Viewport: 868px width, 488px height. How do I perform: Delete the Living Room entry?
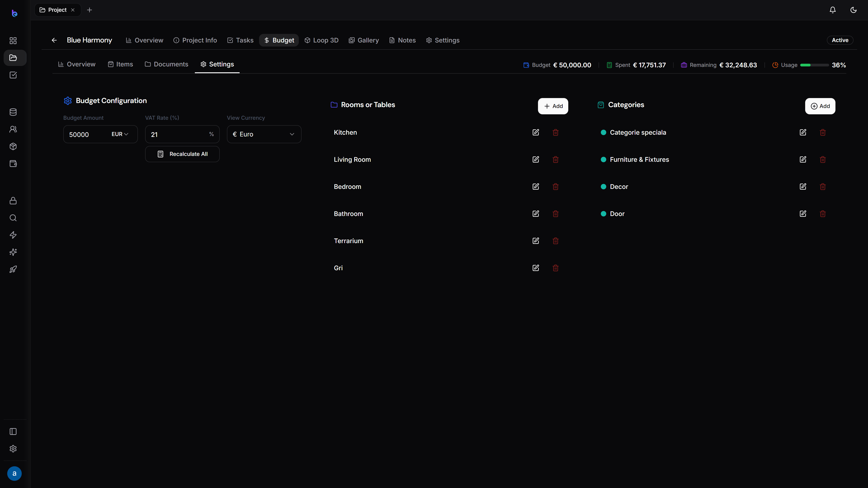point(556,160)
